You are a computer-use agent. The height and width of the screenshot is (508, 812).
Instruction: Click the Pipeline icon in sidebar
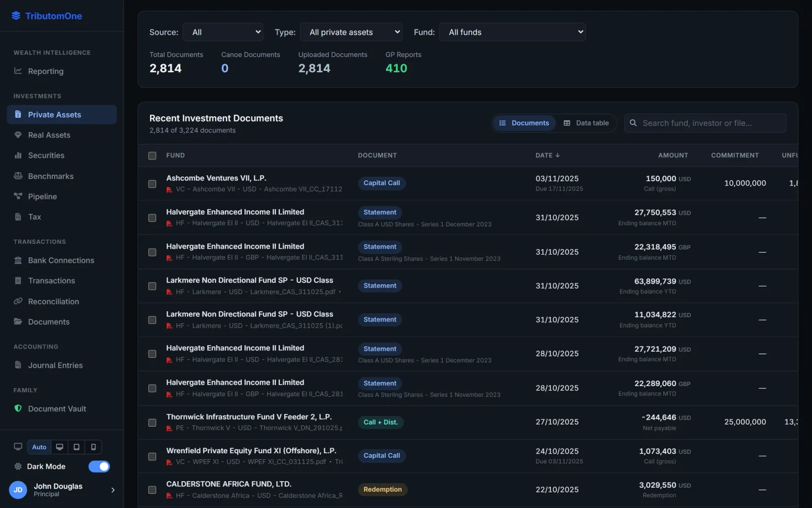coord(18,197)
